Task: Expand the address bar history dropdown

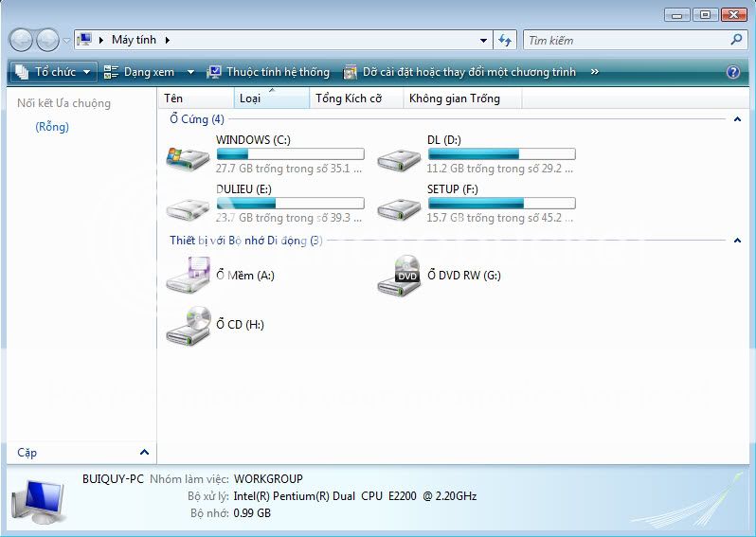Action: click(483, 41)
